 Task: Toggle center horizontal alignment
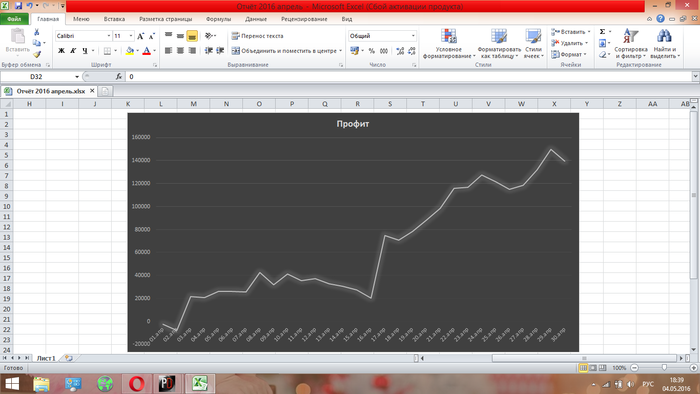180,50
